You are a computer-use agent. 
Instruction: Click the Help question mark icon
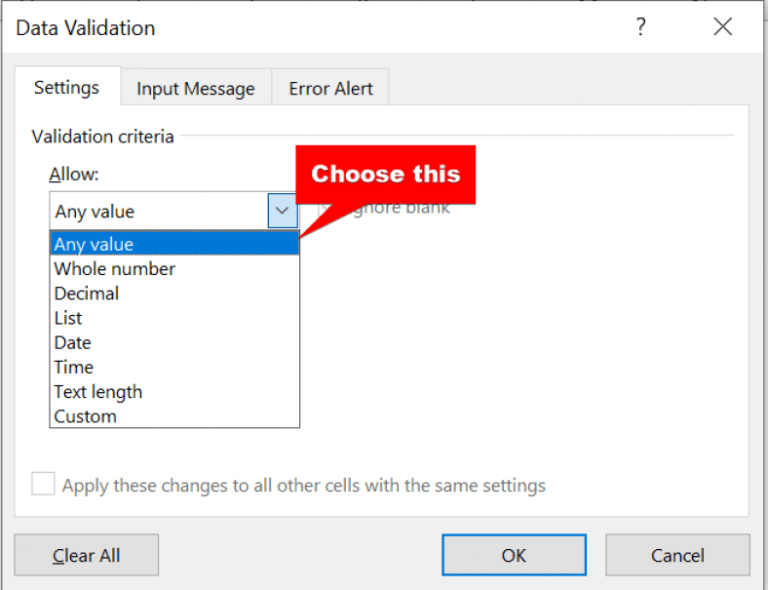[x=641, y=28]
